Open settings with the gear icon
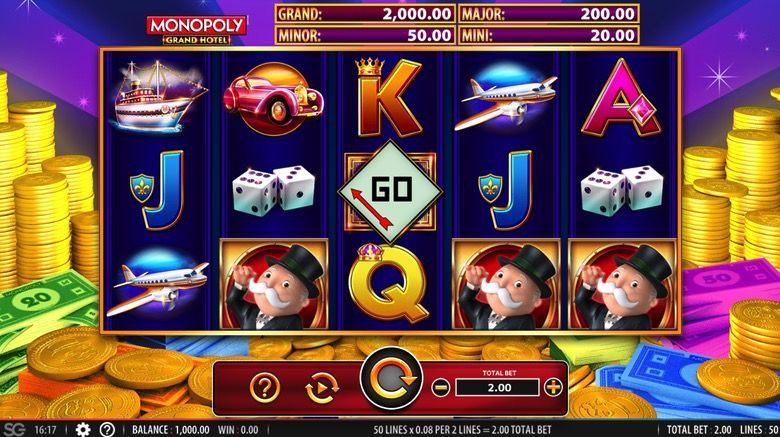Viewport: 780px width, 437px height. (83, 430)
